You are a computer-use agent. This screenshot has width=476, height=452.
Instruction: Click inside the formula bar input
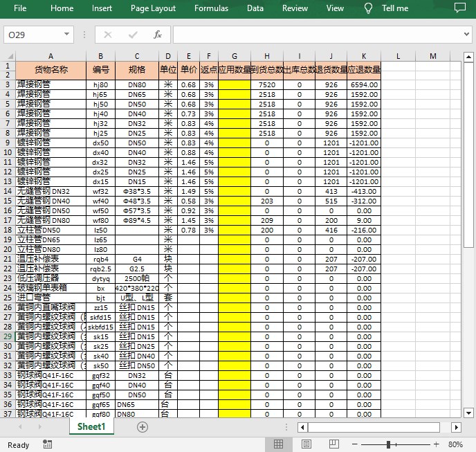pyautogui.click(x=318, y=35)
